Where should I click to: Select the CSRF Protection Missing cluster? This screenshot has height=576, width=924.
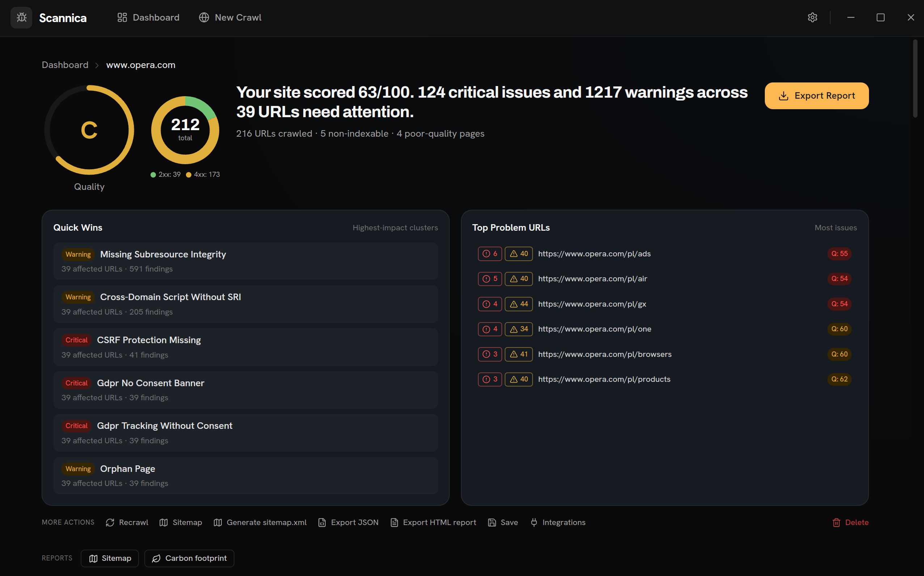coord(246,347)
